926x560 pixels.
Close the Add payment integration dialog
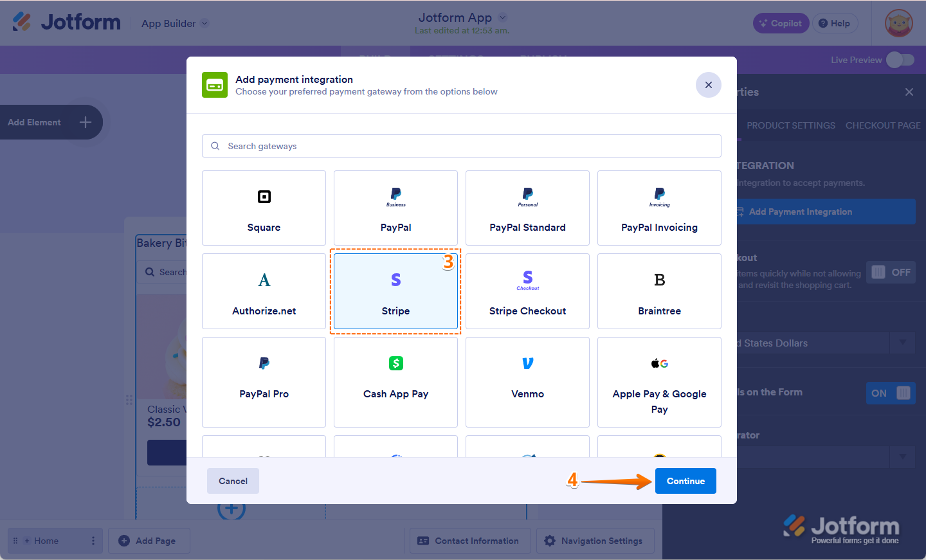point(709,85)
